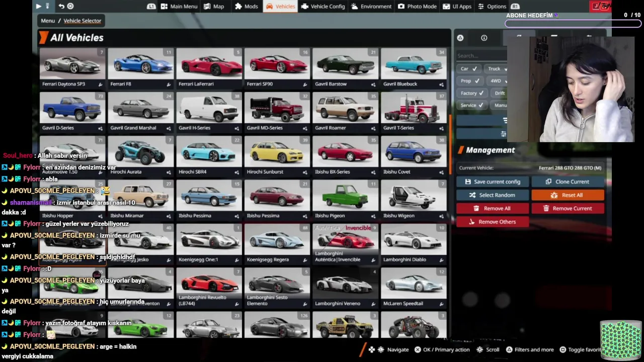Select the Vehicles tab
644x362 pixels.
pyautogui.click(x=280, y=6)
